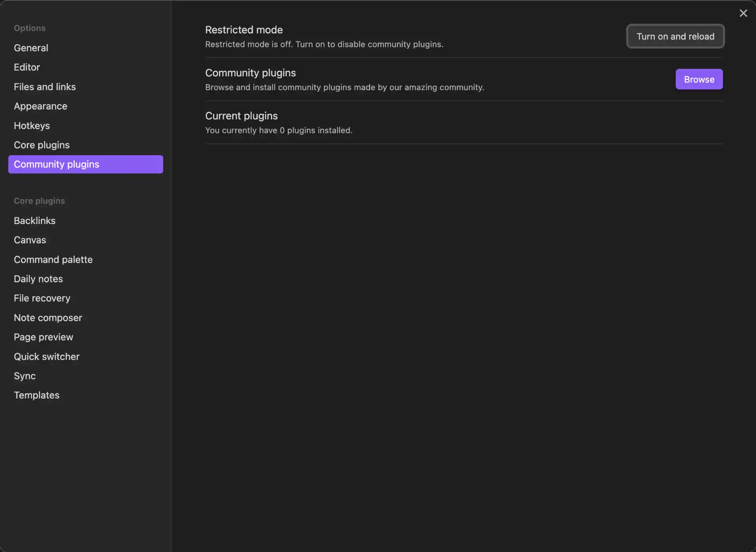
Task: Open General settings tab
Action: point(31,48)
